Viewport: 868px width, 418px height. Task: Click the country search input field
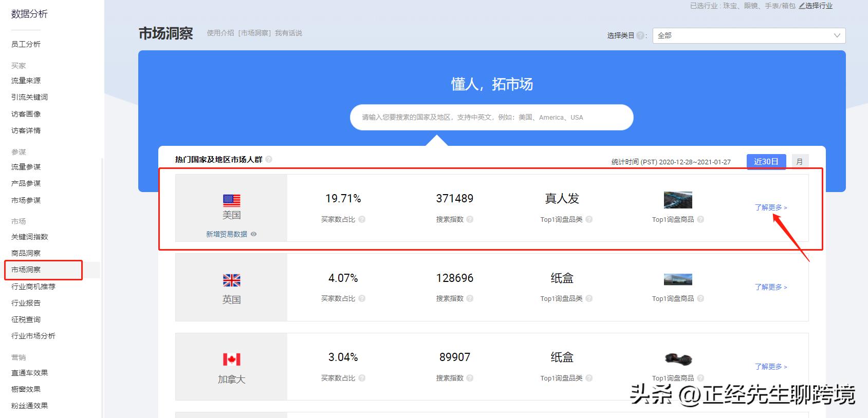[491, 117]
